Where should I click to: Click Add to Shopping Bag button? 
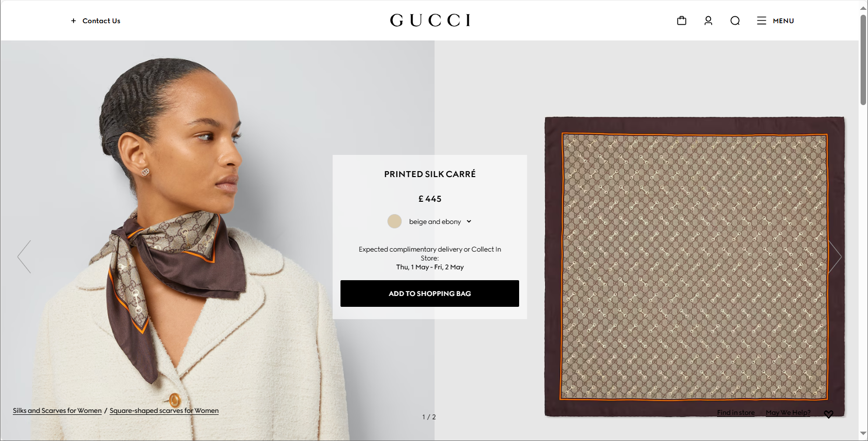tap(430, 294)
